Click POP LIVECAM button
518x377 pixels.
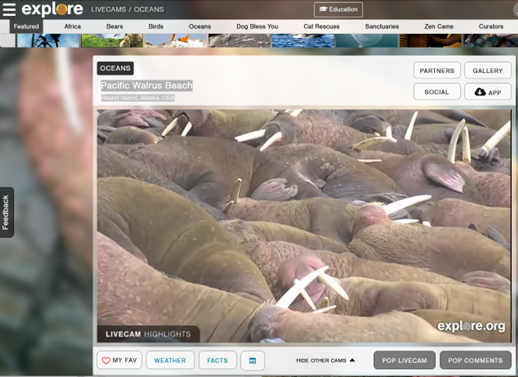point(404,360)
